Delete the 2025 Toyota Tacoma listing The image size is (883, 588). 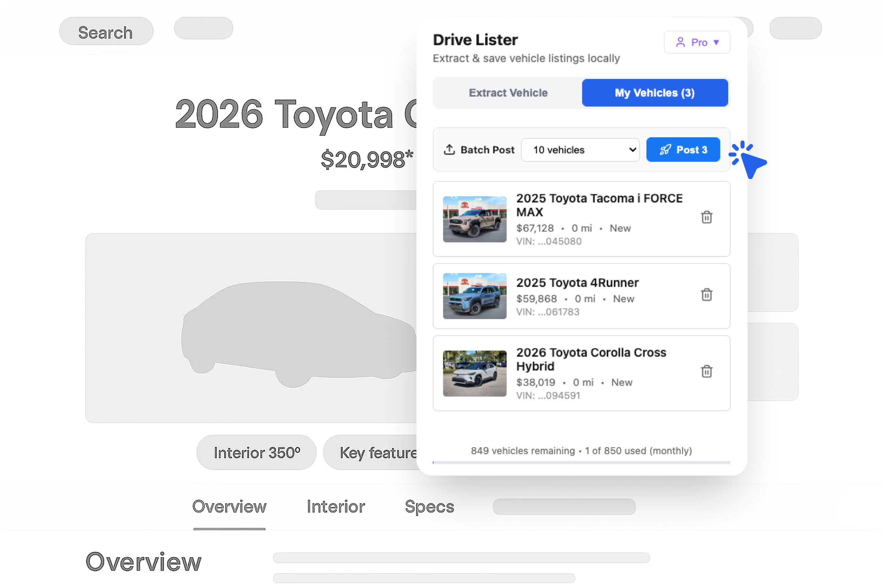[x=706, y=217]
